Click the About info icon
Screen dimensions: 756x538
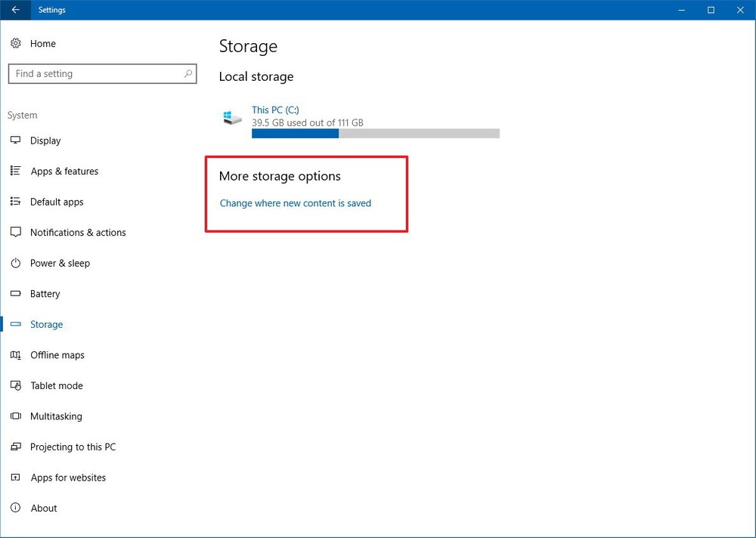coord(15,508)
